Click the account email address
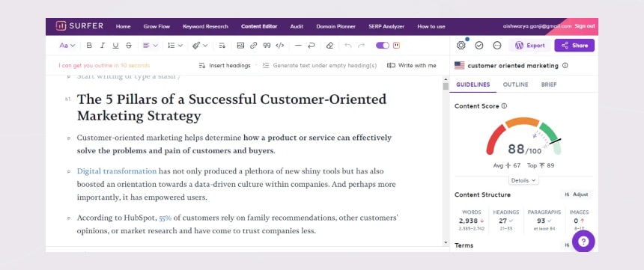The image size is (644, 270). click(x=537, y=26)
